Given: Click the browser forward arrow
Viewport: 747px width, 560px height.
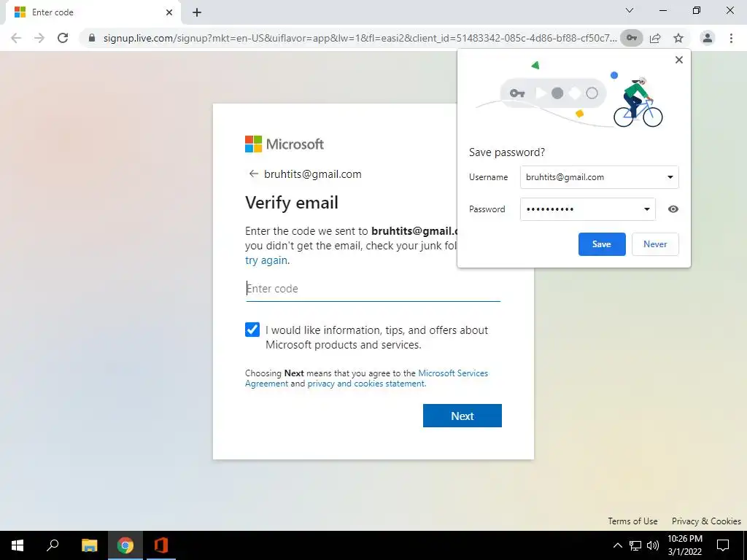Looking at the screenshot, I should coord(39,38).
